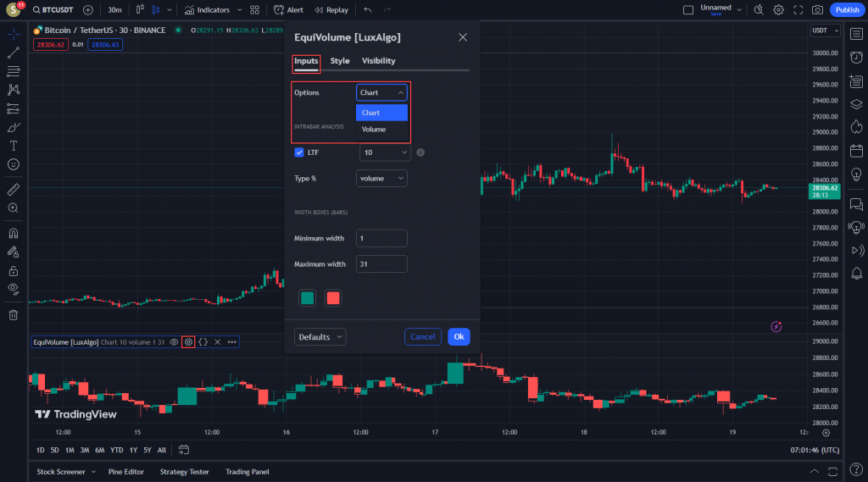Activate the zoom in tool

(x=14, y=208)
